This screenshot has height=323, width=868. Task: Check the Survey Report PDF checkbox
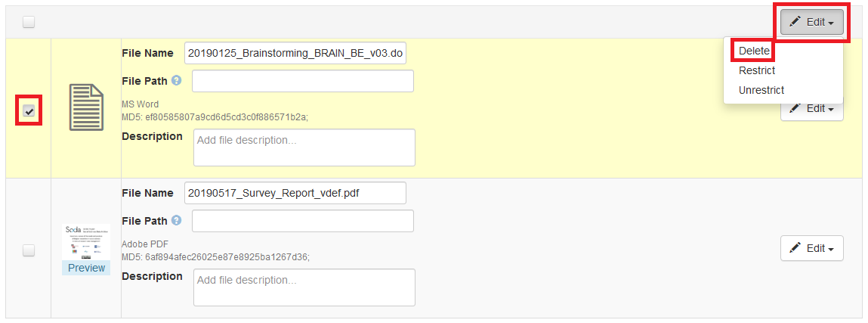[29, 251]
